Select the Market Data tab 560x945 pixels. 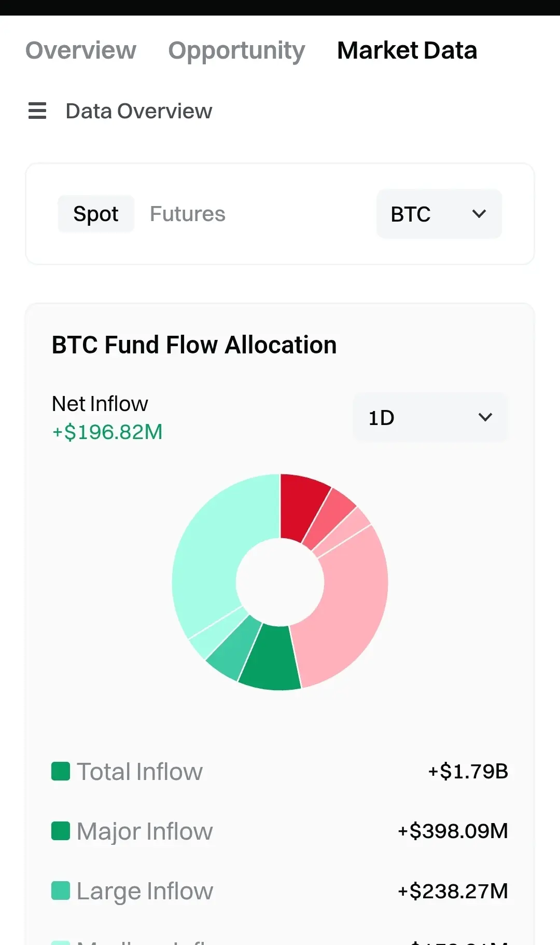[x=407, y=50]
